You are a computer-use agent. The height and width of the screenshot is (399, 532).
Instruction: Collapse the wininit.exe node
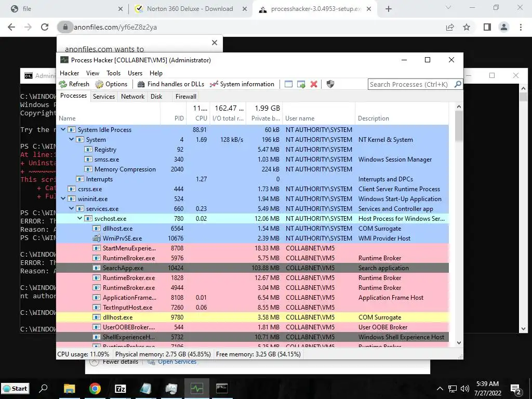point(63,199)
